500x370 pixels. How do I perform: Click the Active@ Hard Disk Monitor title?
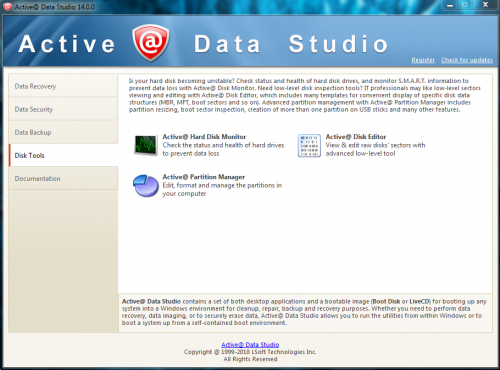point(204,137)
